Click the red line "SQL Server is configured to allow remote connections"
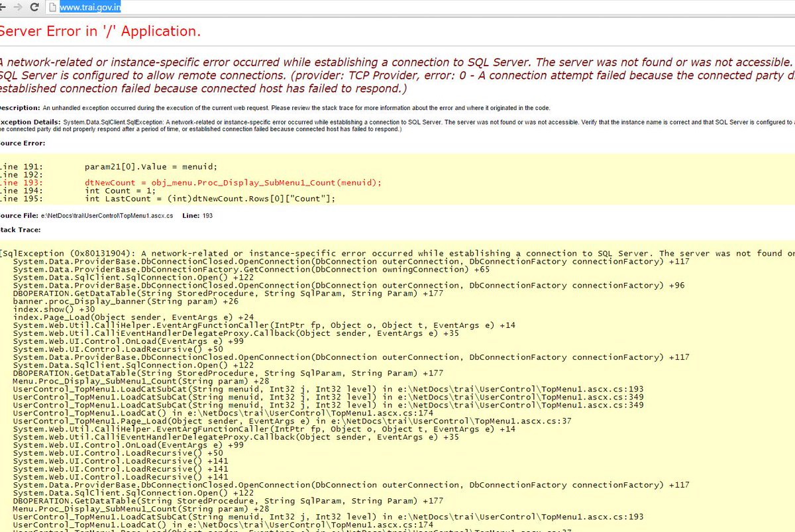795x532 pixels. [397, 76]
